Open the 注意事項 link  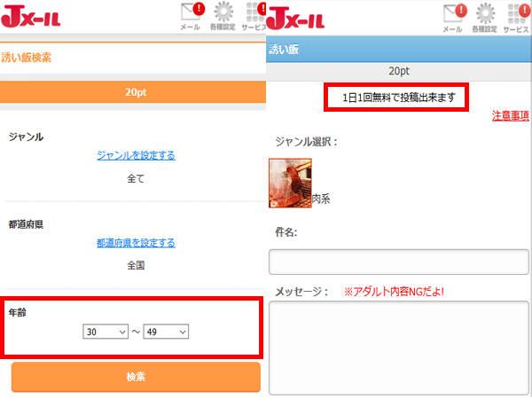click(510, 116)
